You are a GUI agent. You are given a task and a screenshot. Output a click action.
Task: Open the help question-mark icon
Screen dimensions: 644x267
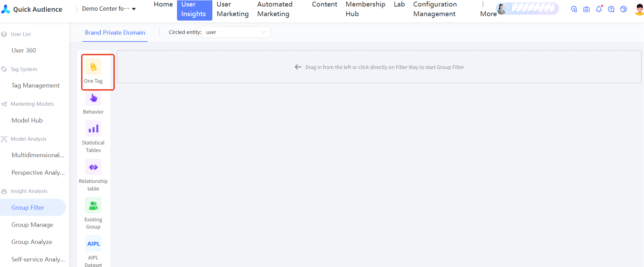pyautogui.click(x=611, y=9)
